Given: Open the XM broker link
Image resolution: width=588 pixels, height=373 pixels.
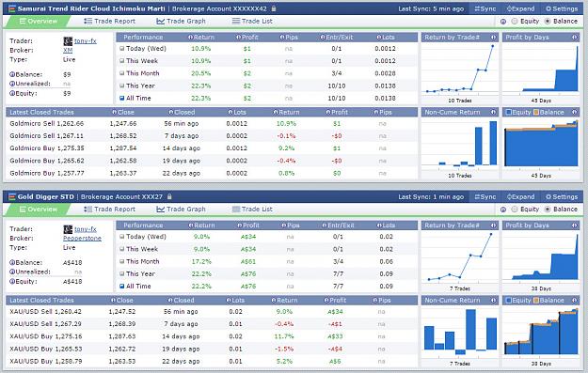Looking at the screenshot, I should coord(68,50).
